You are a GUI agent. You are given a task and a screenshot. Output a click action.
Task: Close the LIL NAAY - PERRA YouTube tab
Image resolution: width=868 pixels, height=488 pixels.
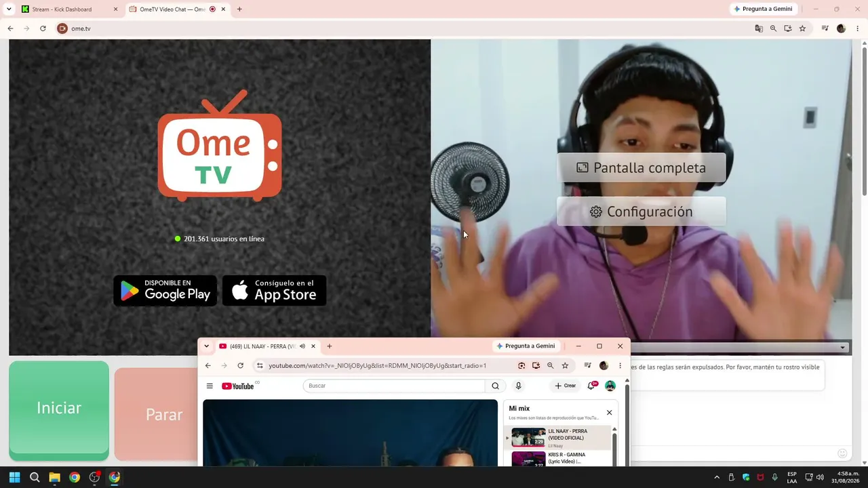(x=313, y=346)
